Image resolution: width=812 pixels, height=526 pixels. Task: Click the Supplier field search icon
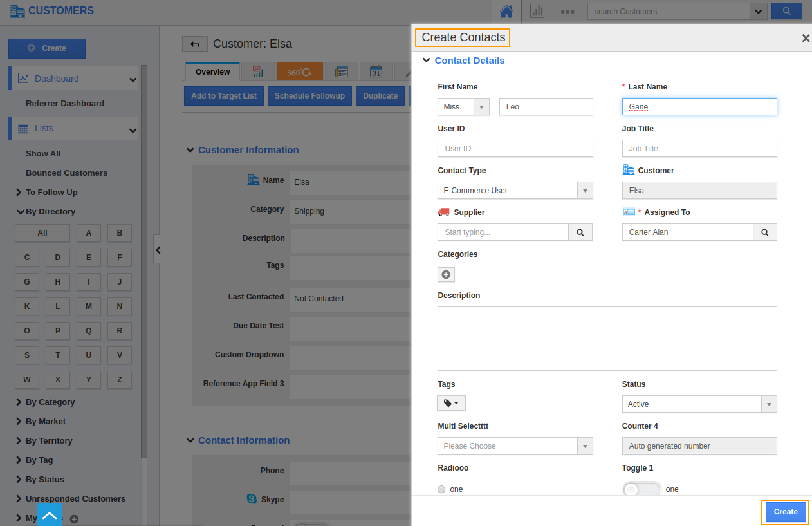580,232
